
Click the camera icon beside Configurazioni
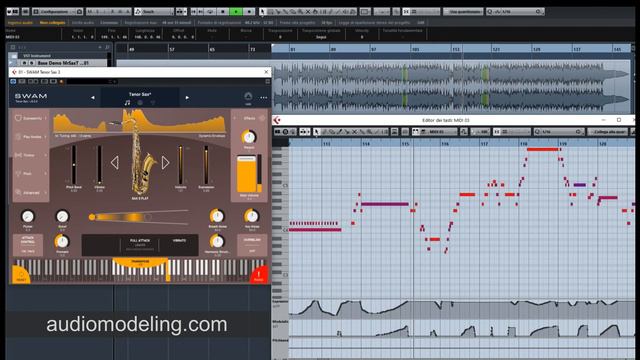80,11
